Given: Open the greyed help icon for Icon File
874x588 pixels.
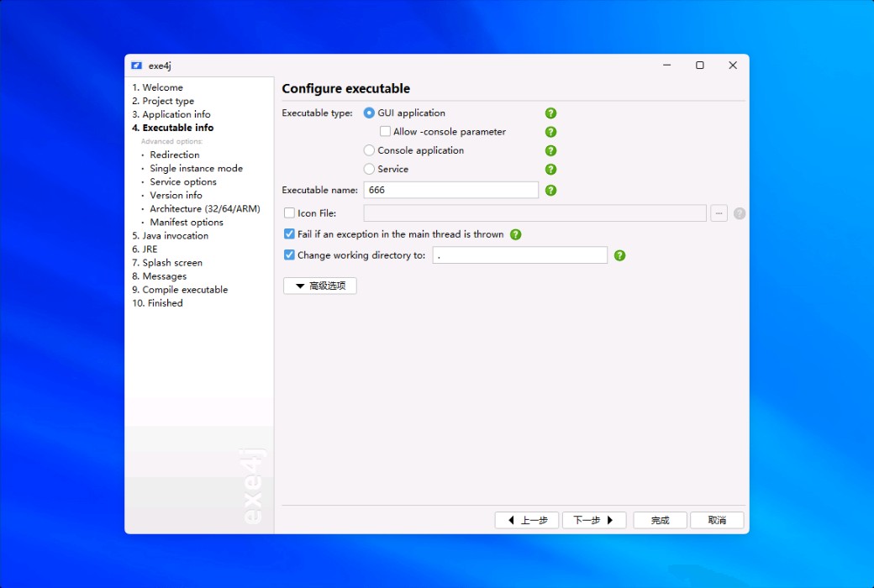Looking at the screenshot, I should pos(739,213).
